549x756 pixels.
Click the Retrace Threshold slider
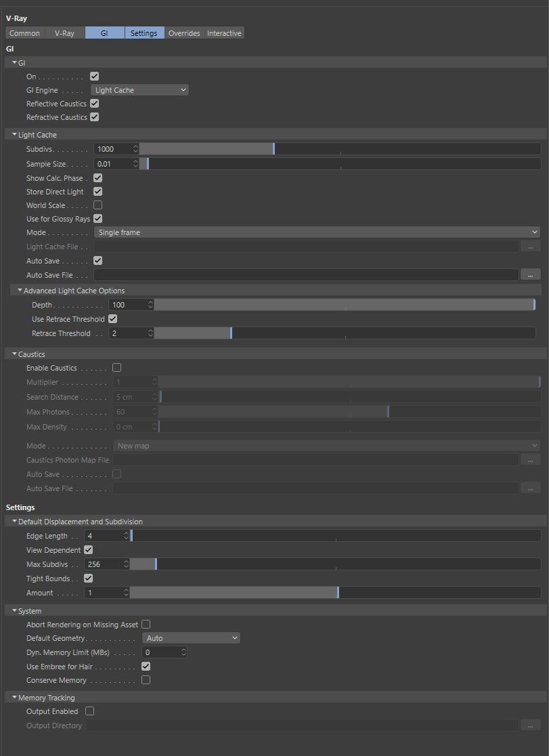click(x=345, y=333)
